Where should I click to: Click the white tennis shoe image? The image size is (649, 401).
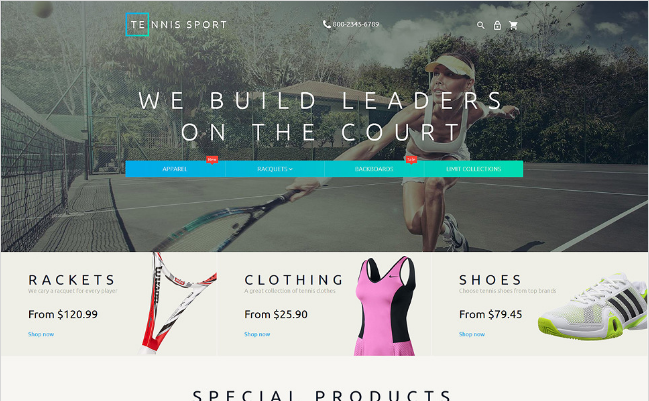click(593, 306)
